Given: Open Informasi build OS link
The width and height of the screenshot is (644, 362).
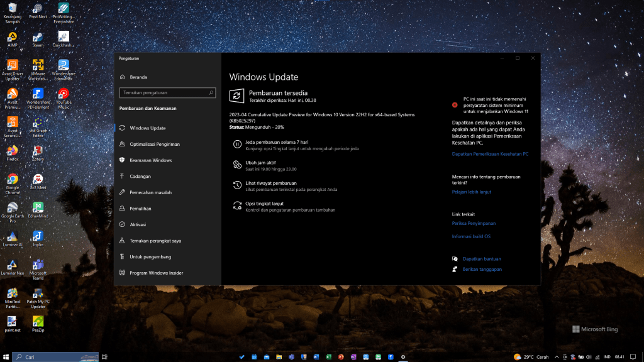Looking at the screenshot, I should click(x=471, y=236).
